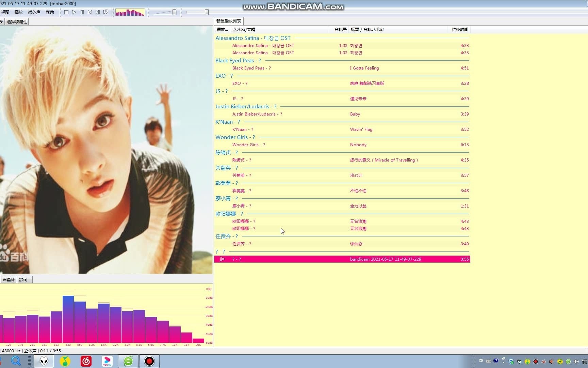The height and width of the screenshot is (368, 588).
Task: Click the Play button in toolbar
Action: [74, 12]
